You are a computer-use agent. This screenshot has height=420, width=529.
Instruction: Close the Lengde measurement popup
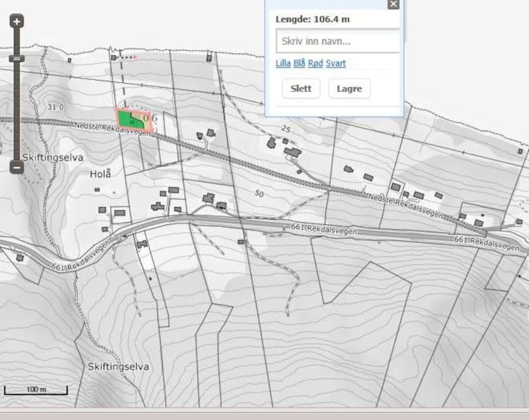(x=393, y=4)
